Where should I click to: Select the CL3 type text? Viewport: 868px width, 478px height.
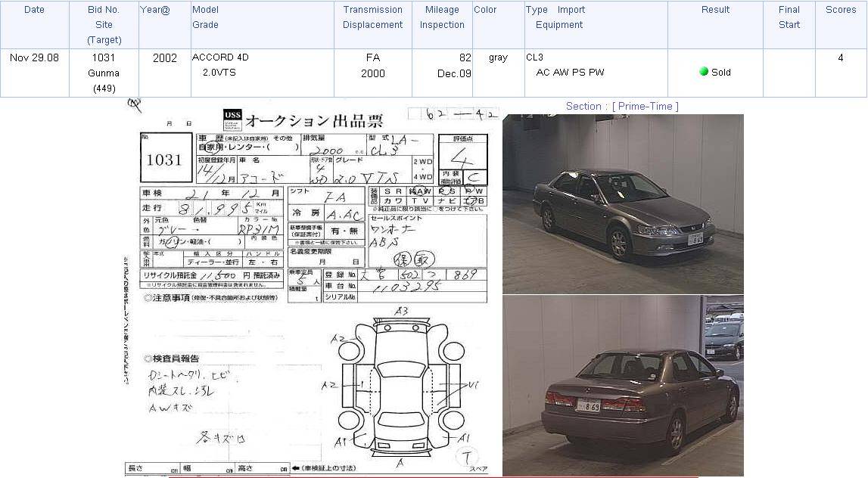535,57
